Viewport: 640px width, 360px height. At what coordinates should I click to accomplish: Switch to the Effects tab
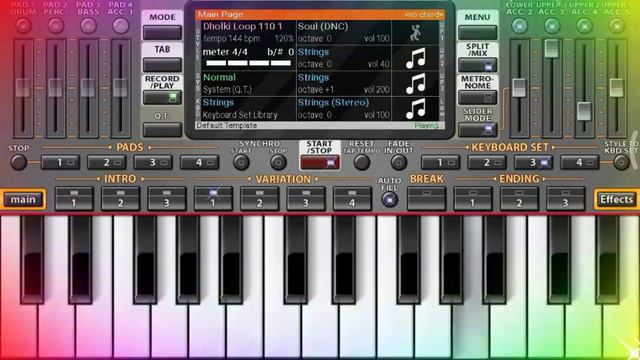[616, 199]
